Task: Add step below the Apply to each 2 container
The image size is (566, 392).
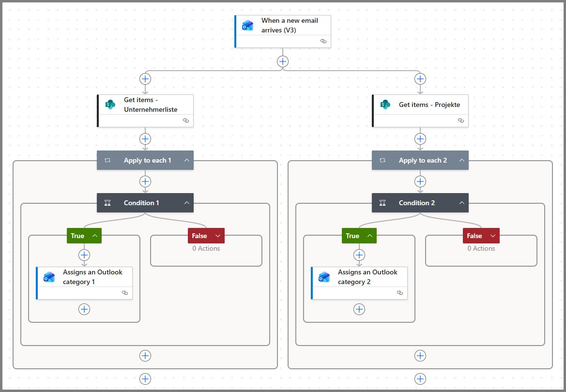Action: tap(420, 379)
